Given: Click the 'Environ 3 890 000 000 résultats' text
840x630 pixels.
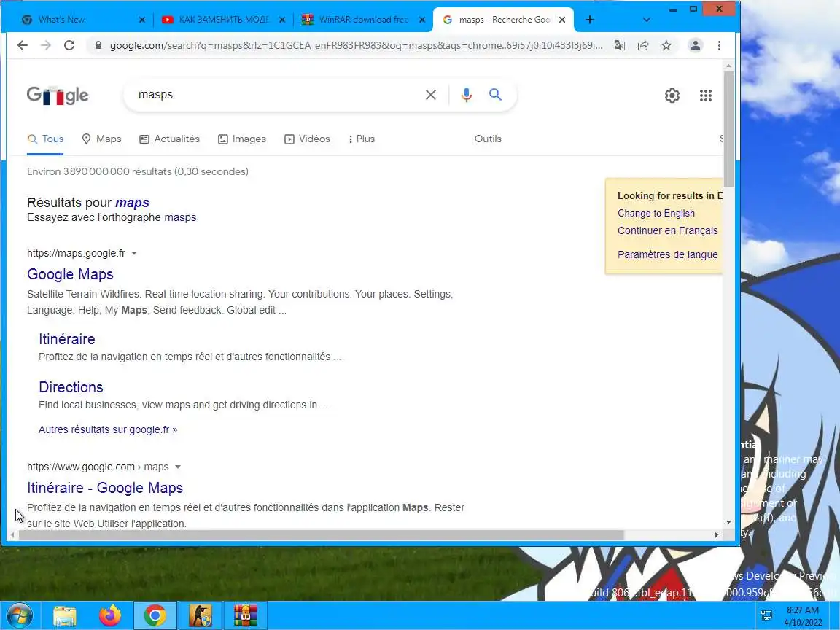Looking at the screenshot, I should click(x=138, y=172).
